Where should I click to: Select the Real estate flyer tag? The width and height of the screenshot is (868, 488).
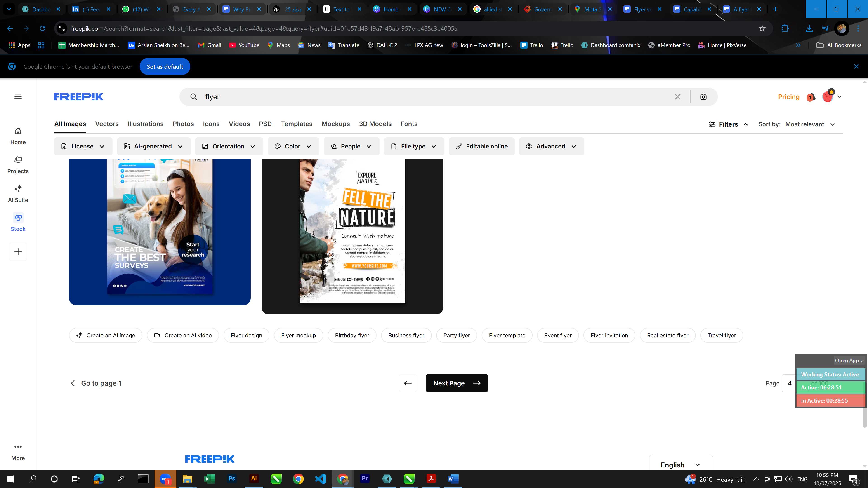coord(668,335)
